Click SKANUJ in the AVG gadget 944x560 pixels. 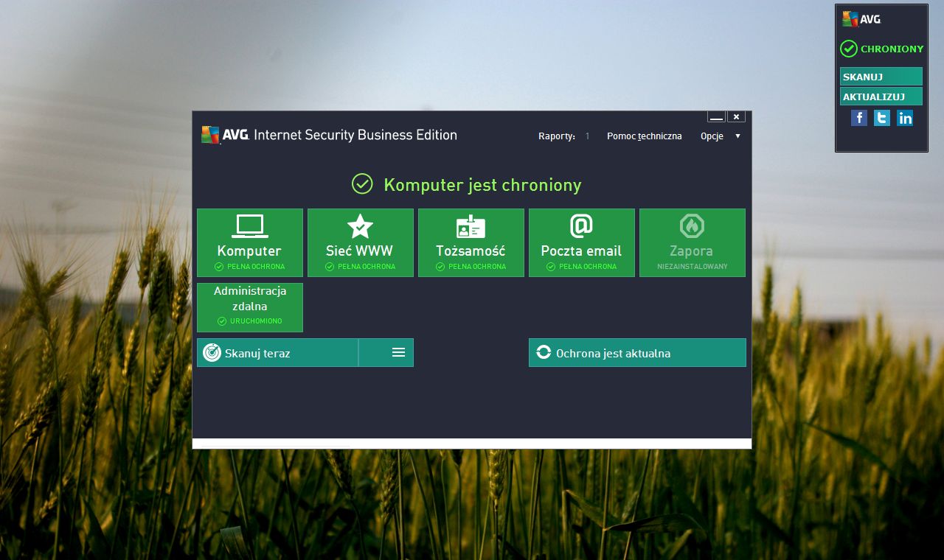881,77
